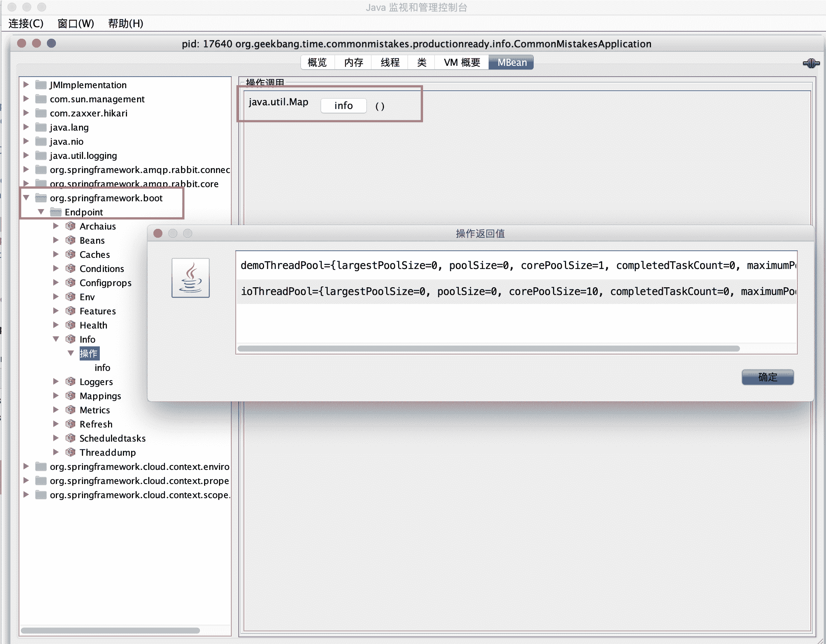Collapse the org.springframework.boot tree node
Screen dimensions: 826x644
coord(26,198)
